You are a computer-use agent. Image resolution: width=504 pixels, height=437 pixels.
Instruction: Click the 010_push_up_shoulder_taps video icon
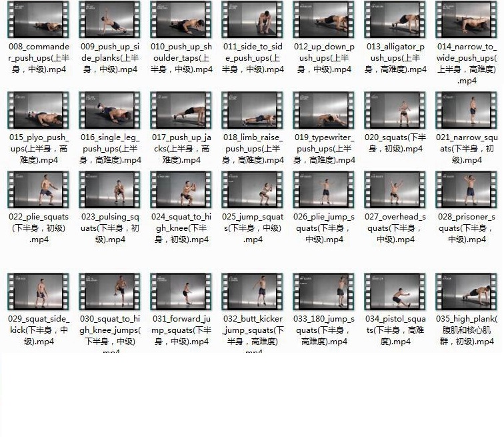pos(181,19)
